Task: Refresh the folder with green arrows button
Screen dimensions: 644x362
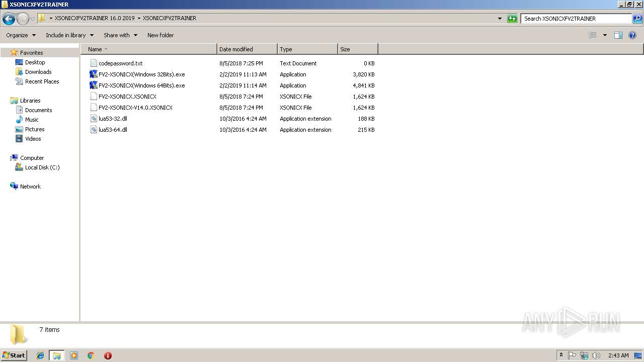Action: click(512, 19)
